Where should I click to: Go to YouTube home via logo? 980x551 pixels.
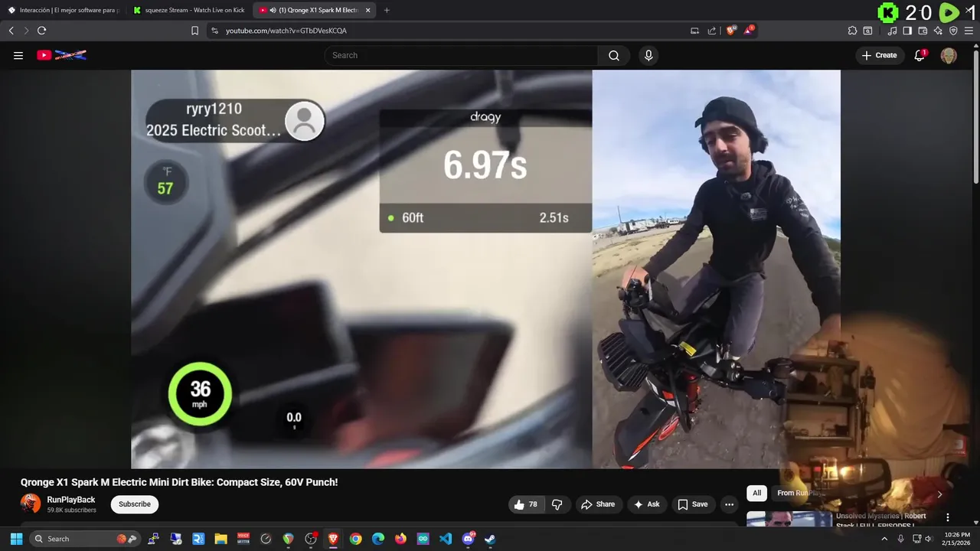coord(61,55)
